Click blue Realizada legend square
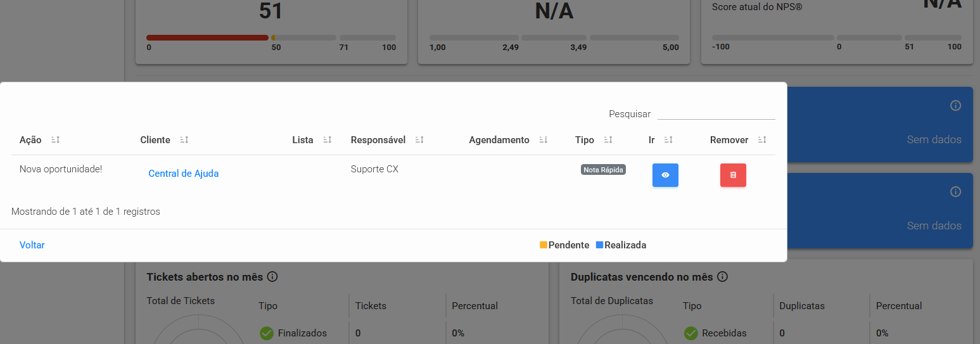 [x=599, y=245]
